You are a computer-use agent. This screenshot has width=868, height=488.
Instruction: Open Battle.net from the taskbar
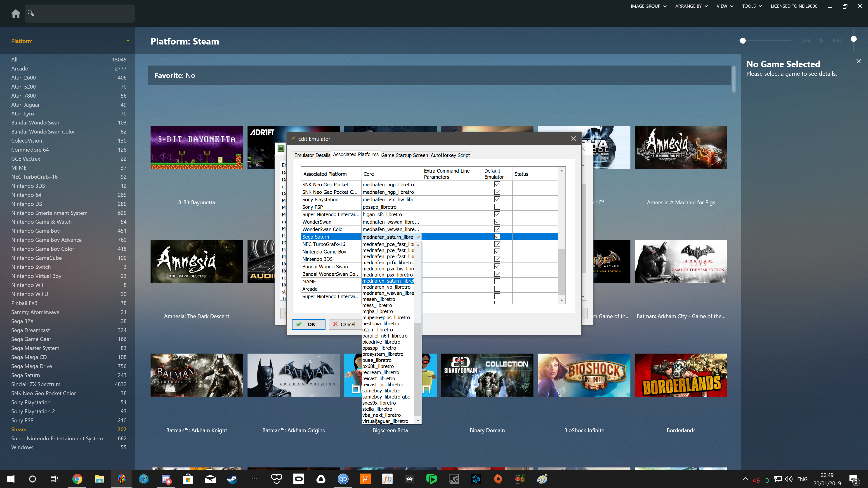click(x=476, y=479)
